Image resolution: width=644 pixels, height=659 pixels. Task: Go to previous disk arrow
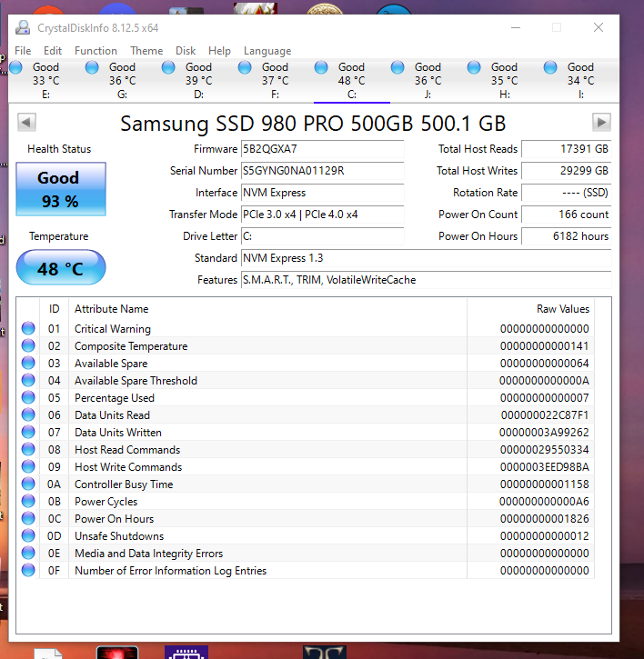[26, 123]
